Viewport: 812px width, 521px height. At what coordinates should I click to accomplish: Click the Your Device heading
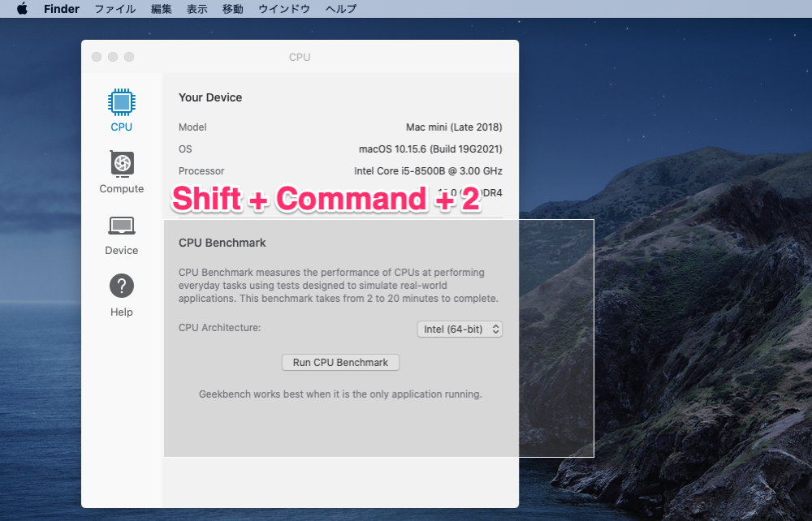pyautogui.click(x=210, y=97)
